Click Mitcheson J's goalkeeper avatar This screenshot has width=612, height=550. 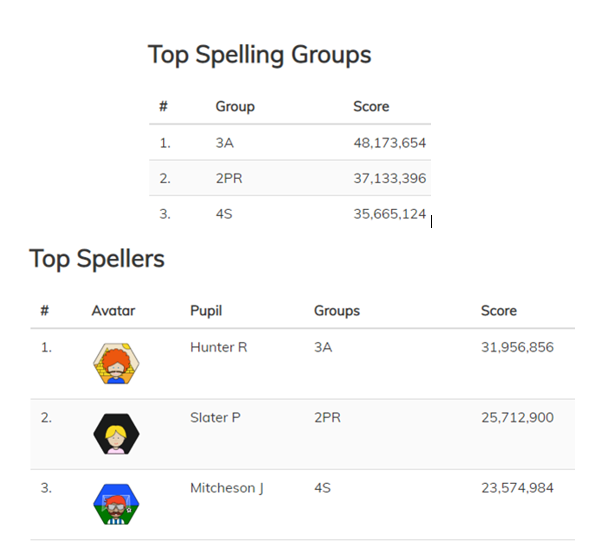[x=116, y=504]
